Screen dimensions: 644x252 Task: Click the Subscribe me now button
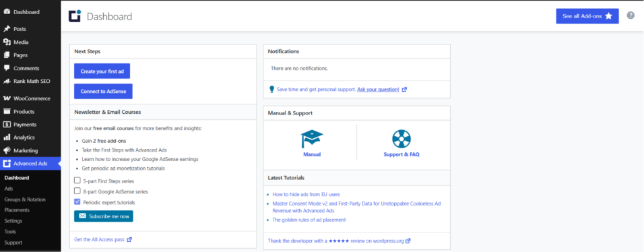pos(104,216)
